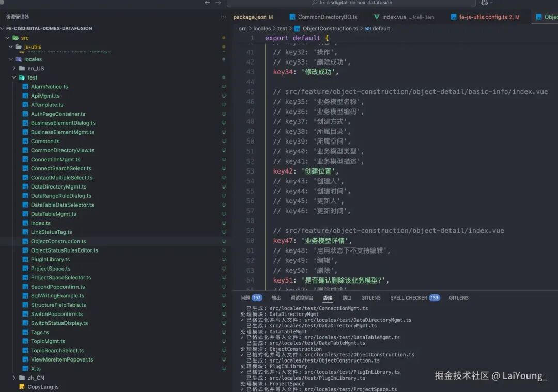Click the modified indicator dot next to src folder
Screen dimensions: 558x392
pos(223,37)
